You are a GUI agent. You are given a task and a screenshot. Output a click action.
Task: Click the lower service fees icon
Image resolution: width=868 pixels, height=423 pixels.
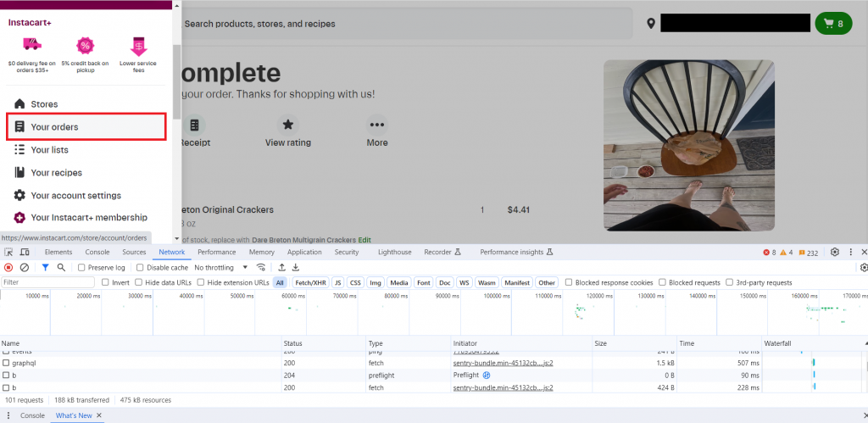click(138, 46)
